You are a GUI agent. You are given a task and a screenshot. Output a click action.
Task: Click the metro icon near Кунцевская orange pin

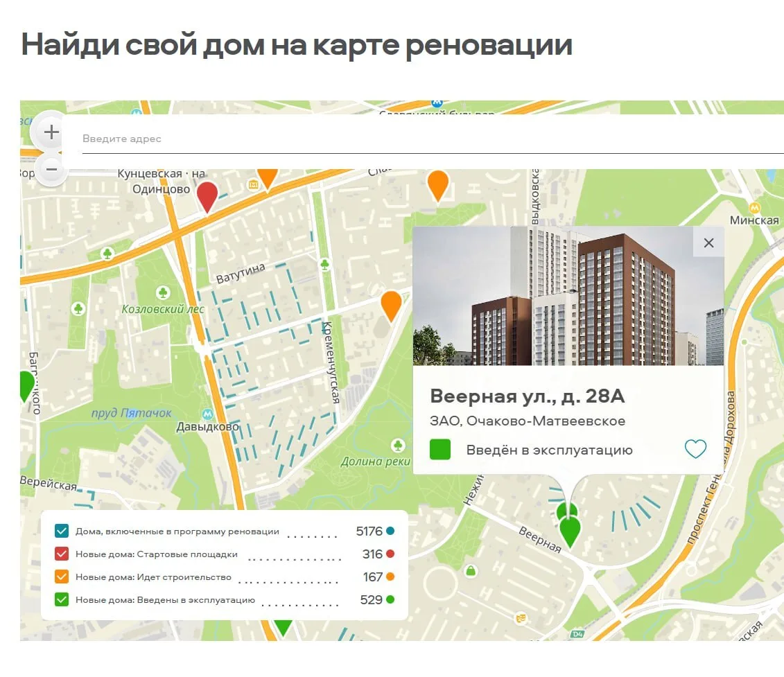pos(254,185)
